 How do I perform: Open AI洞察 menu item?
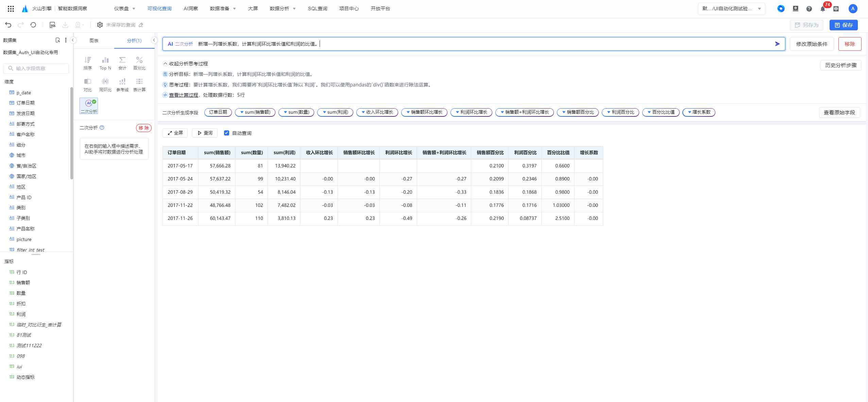click(191, 9)
